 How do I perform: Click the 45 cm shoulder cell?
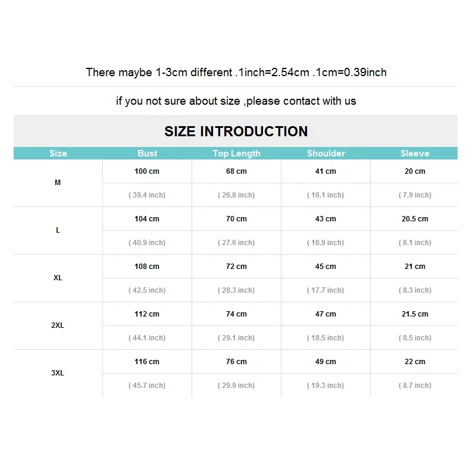(x=325, y=267)
